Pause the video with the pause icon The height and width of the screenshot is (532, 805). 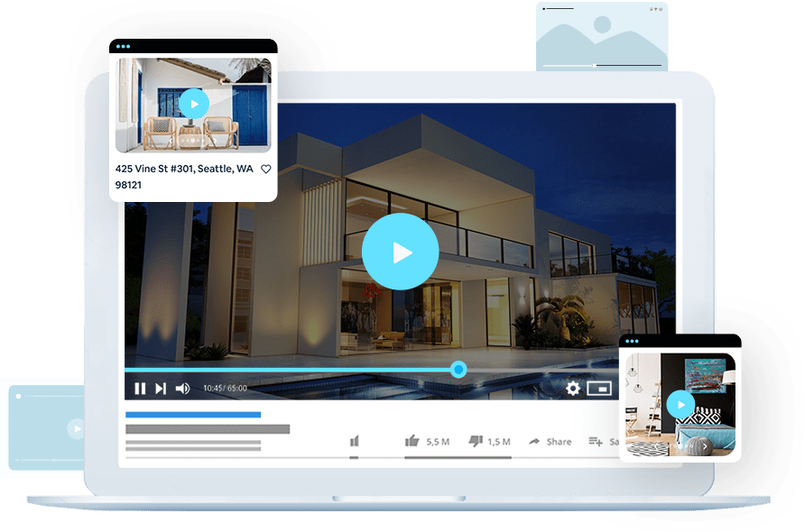[140, 389]
